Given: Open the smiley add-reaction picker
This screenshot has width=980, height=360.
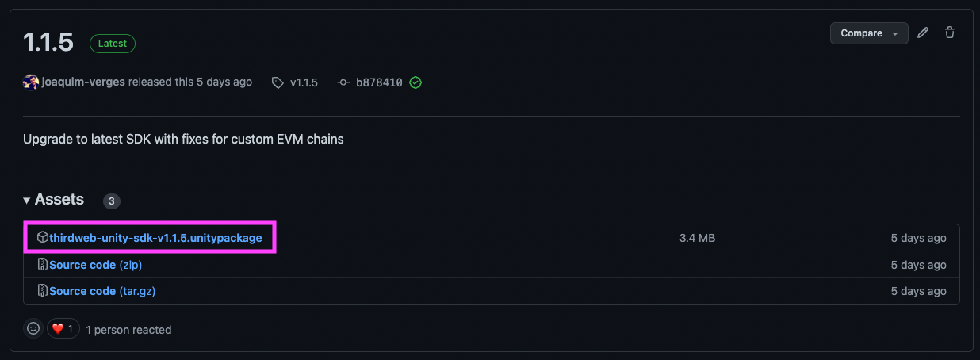Looking at the screenshot, I should [33, 329].
